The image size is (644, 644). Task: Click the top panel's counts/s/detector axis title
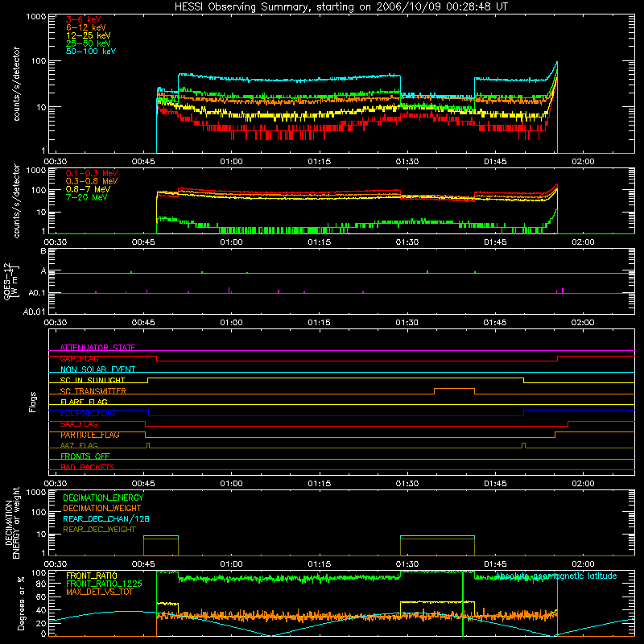point(16,84)
